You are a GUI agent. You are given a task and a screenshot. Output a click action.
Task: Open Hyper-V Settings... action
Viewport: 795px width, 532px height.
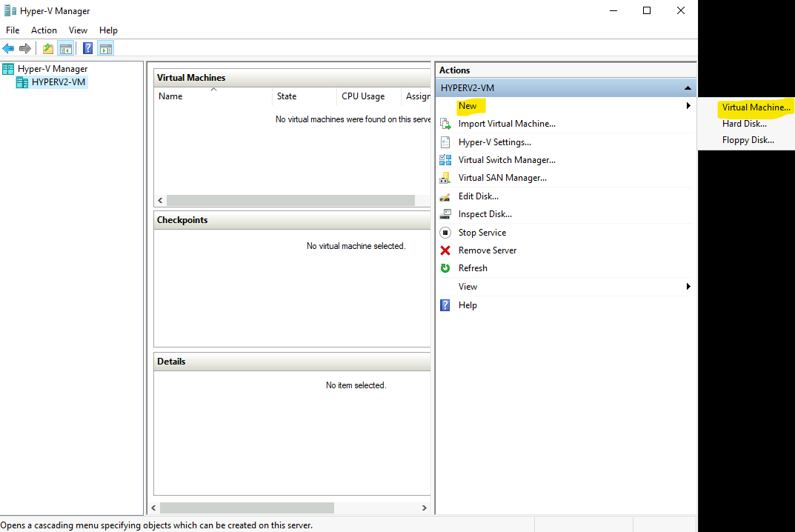(495, 142)
